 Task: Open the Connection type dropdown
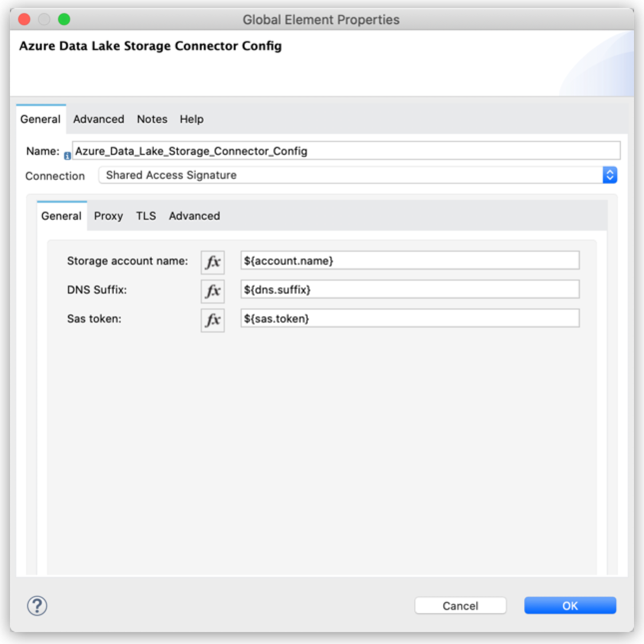tap(610, 175)
